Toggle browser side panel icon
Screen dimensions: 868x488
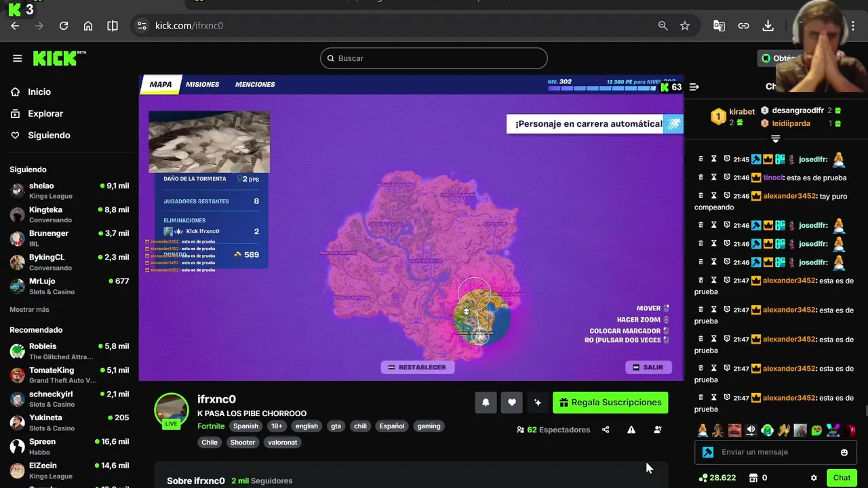113,26
